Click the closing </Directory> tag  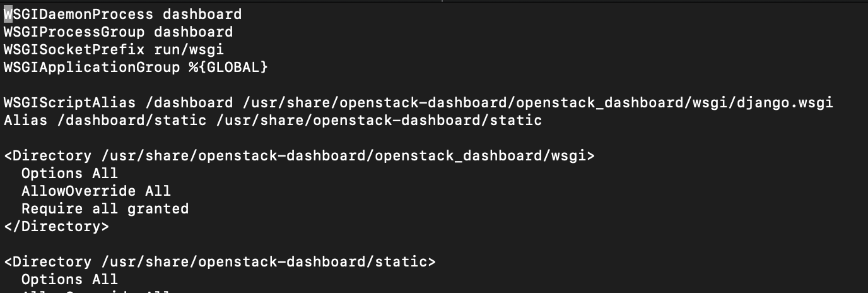56,226
